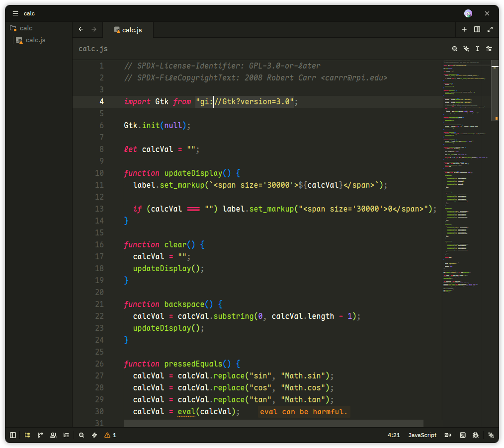Image resolution: width=504 pixels, height=448 pixels.
Task: Toggle the Outline panel icon
Action: click(66, 435)
